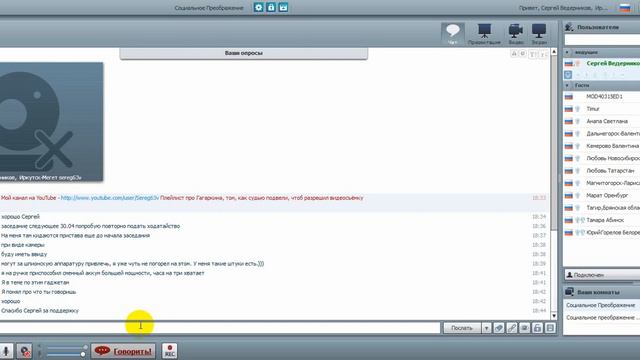Click chat message 'хорошо Сергей'
The image size is (640, 360).
[x=20, y=217]
